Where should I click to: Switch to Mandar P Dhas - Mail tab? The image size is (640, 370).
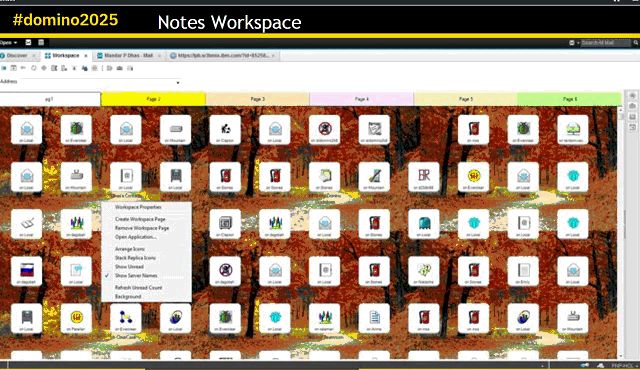pos(128,55)
